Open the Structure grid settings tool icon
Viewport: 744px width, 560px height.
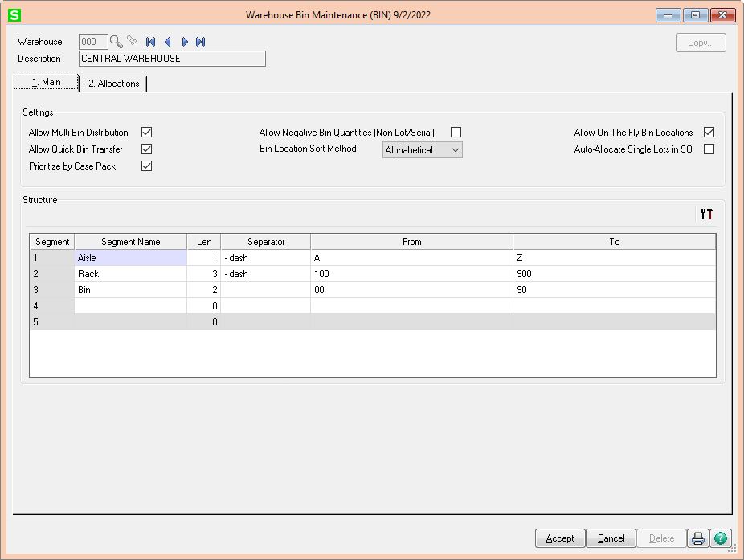(706, 214)
